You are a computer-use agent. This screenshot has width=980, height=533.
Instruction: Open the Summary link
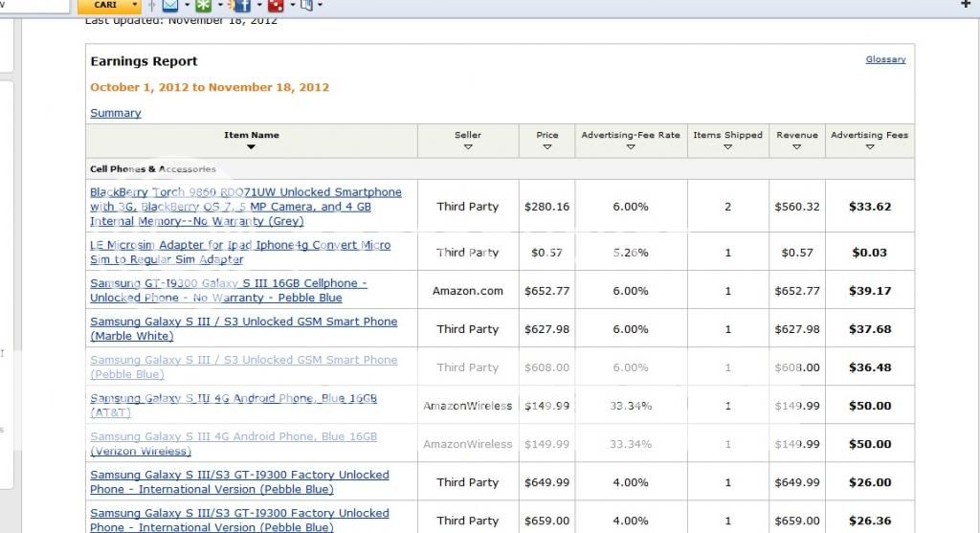coord(116,113)
